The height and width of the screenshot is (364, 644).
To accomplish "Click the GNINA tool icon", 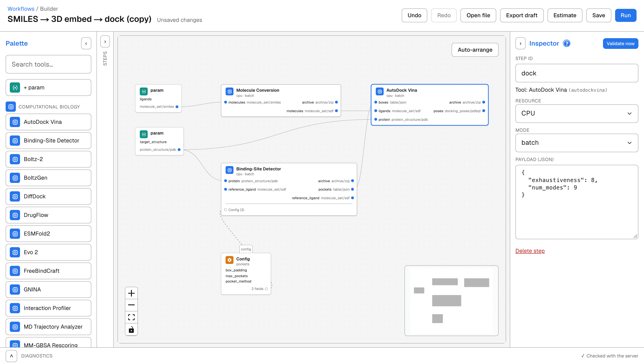I will point(15,290).
